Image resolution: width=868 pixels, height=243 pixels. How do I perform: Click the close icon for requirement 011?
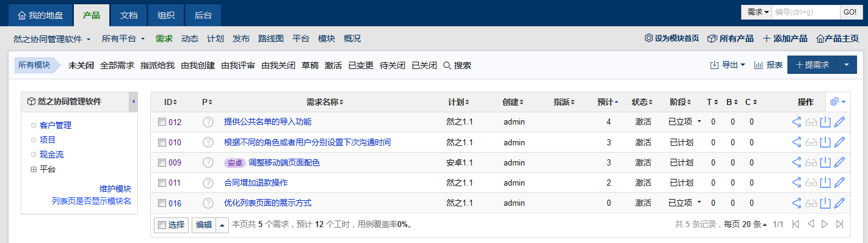tap(825, 183)
